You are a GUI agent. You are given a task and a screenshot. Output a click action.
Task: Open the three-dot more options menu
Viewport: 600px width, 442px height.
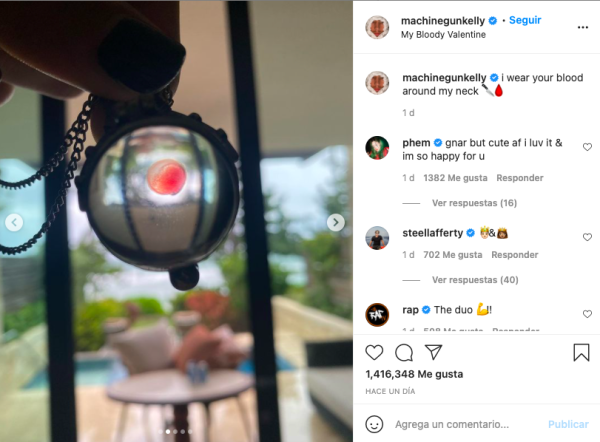click(x=582, y=27)
